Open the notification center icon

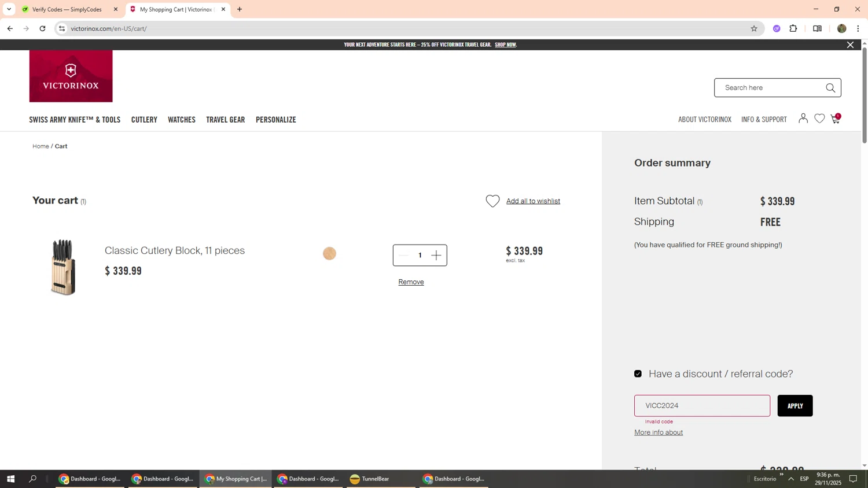click(853, 479)
